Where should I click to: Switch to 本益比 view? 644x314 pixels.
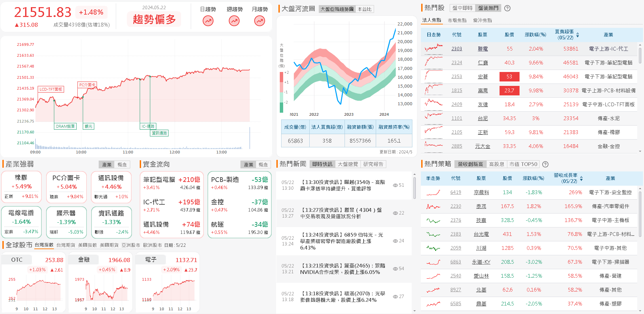pos(365,9)
